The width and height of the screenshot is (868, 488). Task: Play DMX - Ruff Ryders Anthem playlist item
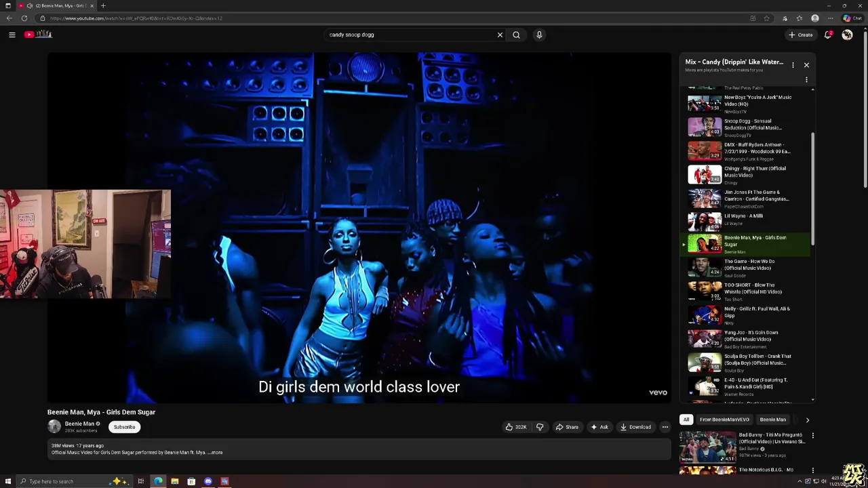746,150
